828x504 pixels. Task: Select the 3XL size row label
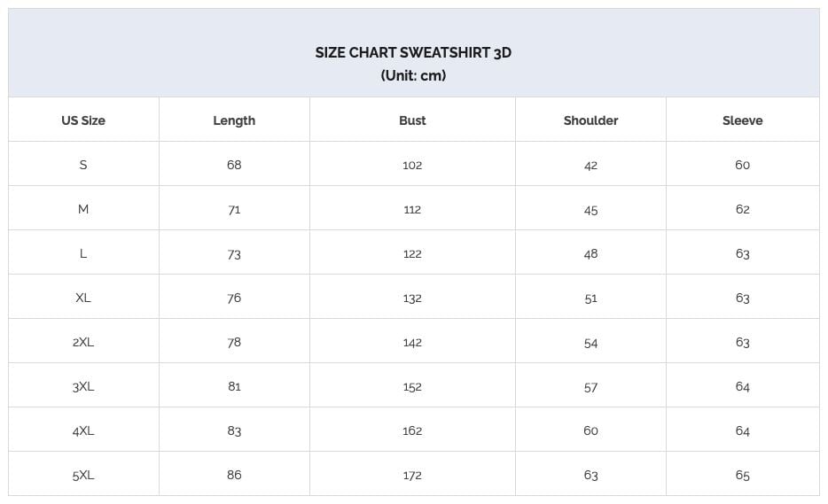click(x=83, y=386)
